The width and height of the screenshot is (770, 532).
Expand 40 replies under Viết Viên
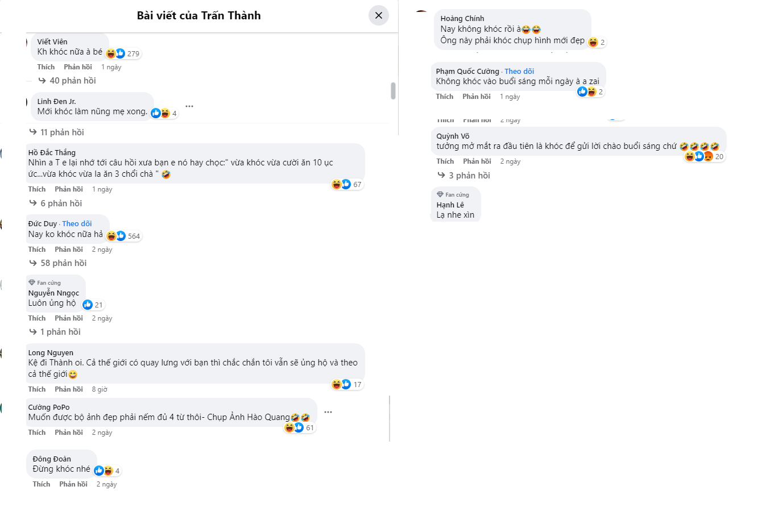point(72,81)
